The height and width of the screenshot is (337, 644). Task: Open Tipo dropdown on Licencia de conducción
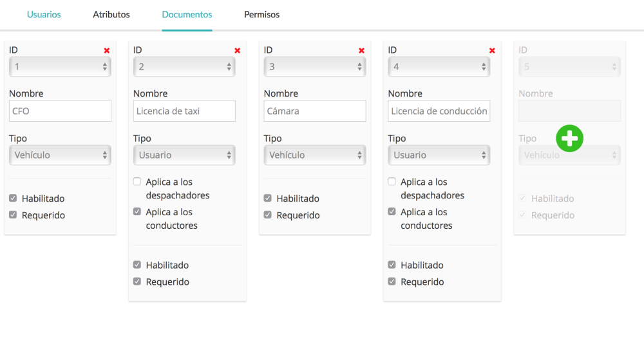439,155
